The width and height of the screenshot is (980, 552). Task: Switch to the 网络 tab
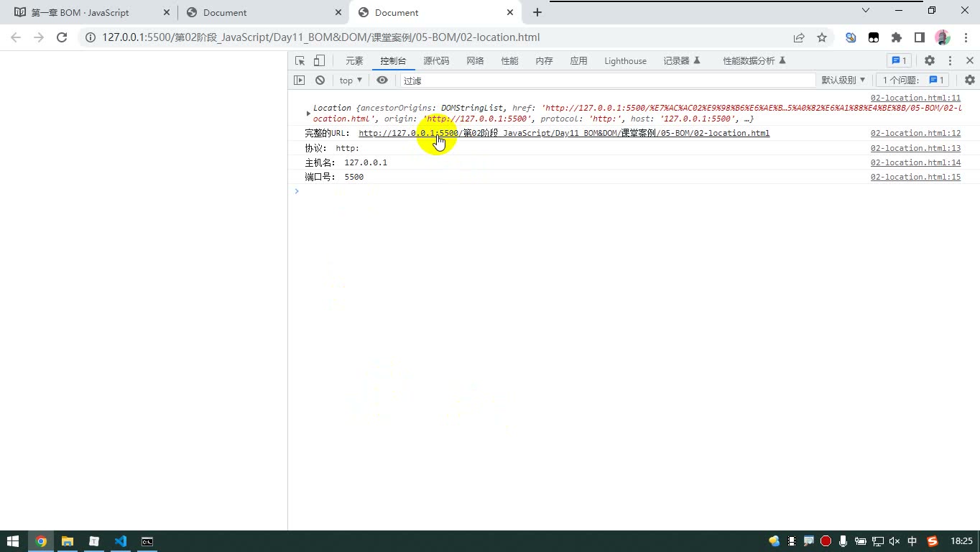(x=475, y=61)
